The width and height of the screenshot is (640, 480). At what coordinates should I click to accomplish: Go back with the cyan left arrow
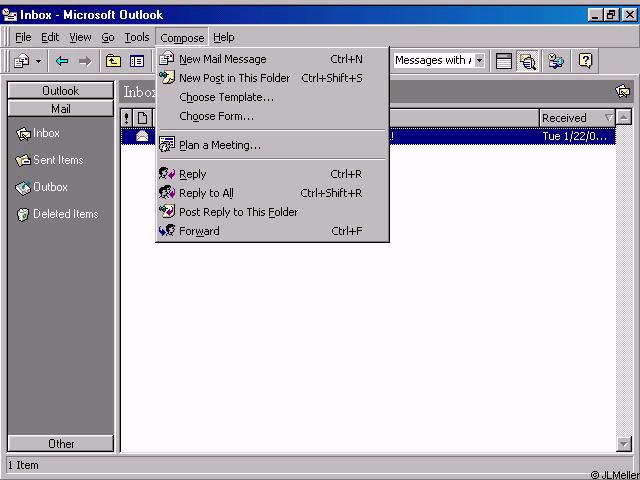tap(62, 61)
